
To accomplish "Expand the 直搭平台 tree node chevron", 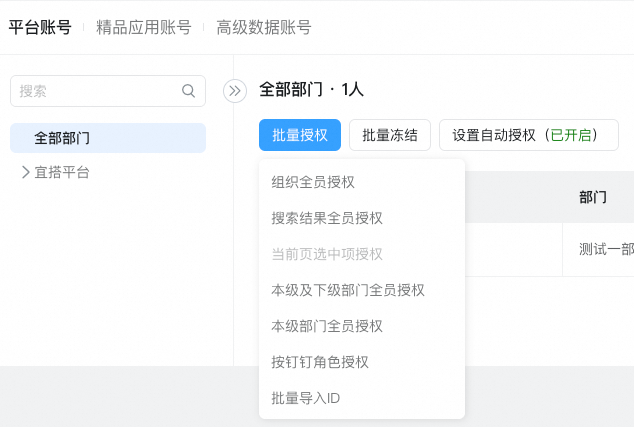I will click(x=25, y=172).
